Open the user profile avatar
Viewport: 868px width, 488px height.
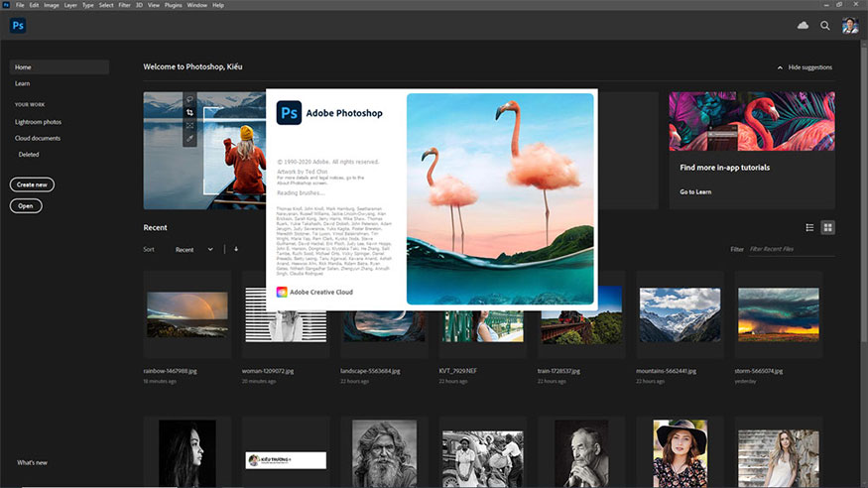tap(850, 26)
